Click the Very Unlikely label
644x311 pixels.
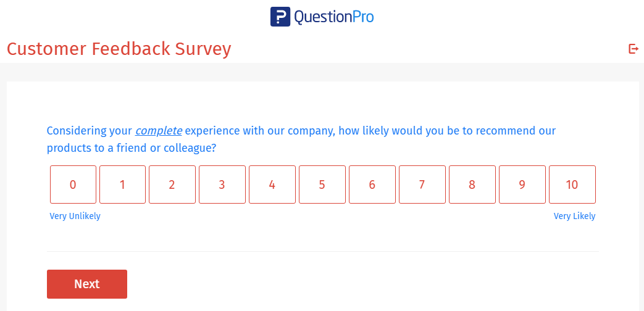[75, 216]
